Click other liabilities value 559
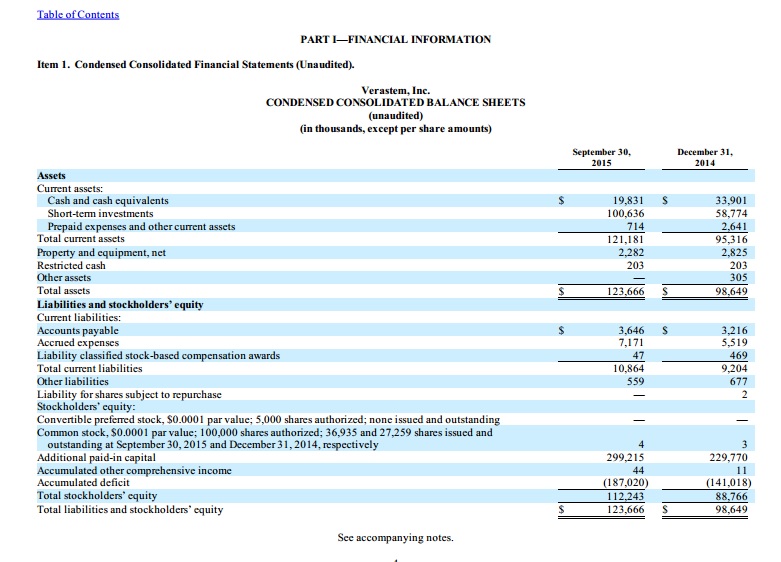781x562 pixels. (x=635, y=382)
